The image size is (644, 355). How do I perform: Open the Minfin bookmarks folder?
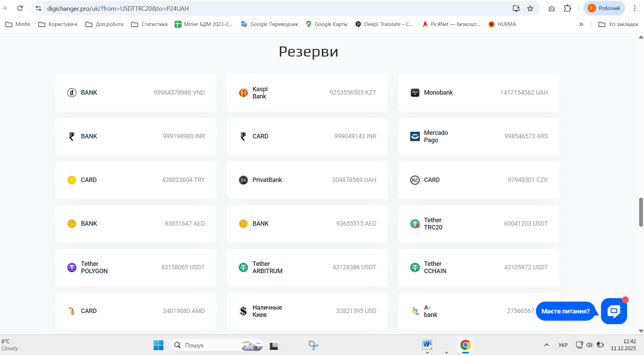point(18,24)
